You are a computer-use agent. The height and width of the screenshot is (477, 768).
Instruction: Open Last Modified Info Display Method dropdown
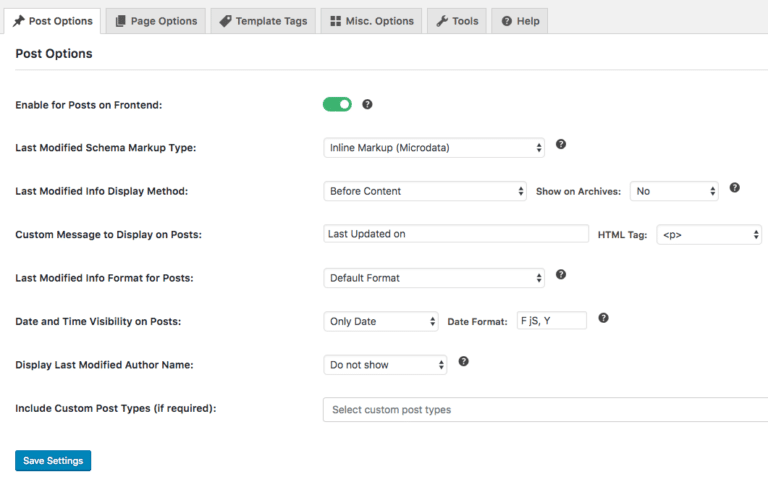coord(425,191)
